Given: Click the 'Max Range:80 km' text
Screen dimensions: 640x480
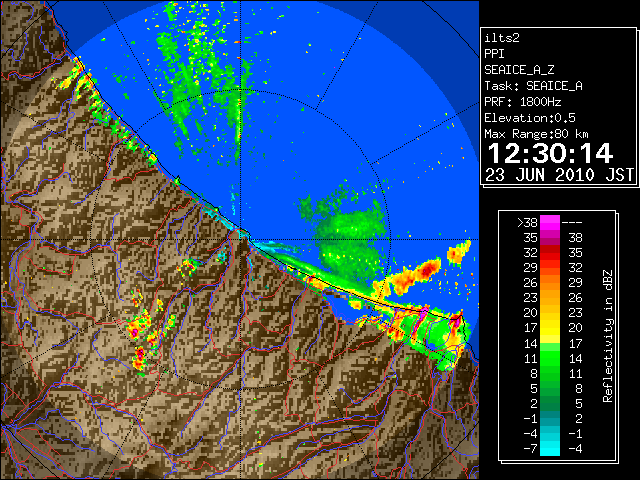Looking at the screenshot, I should (536, 134).
